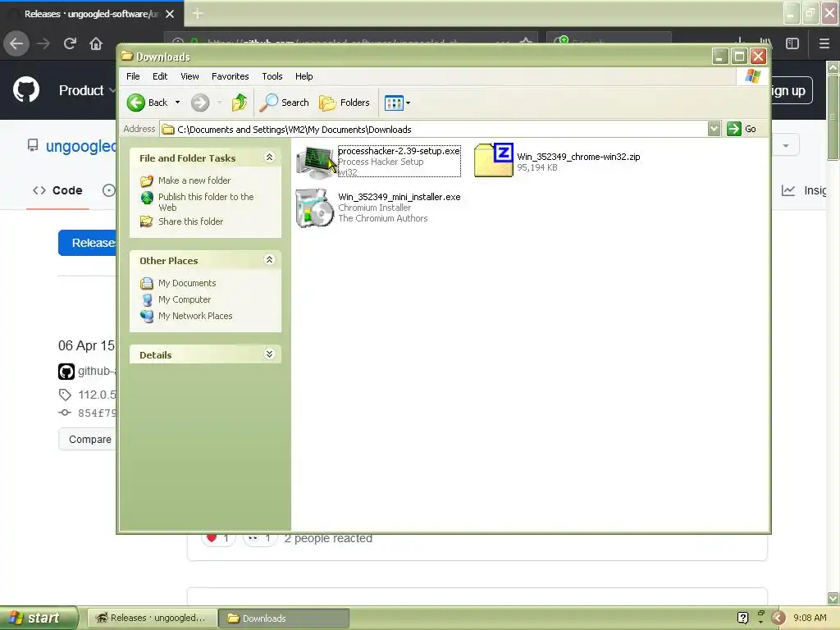The image size is (840, 630).
Task: Open the Product menu on GitHub
Action: click(87, 90)
